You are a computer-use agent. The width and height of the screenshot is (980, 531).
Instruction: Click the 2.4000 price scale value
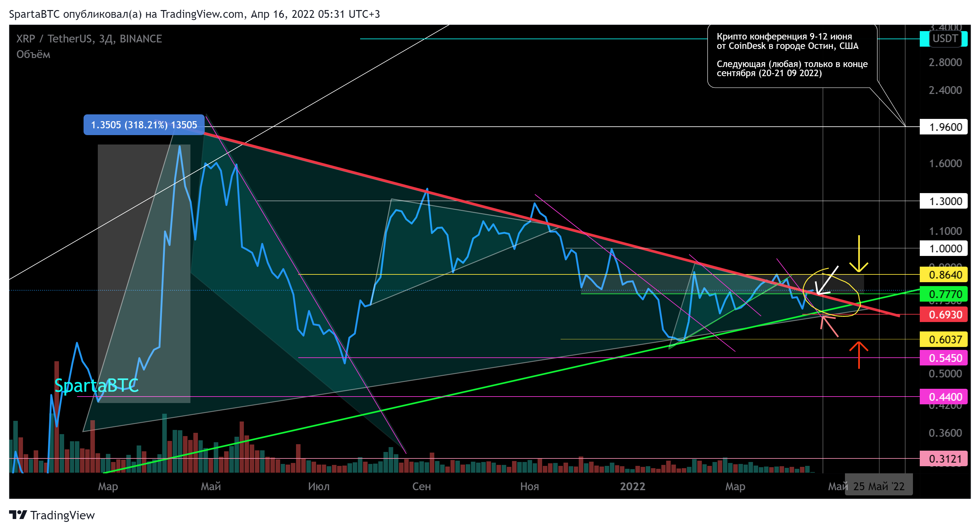[x=945, y=90]
